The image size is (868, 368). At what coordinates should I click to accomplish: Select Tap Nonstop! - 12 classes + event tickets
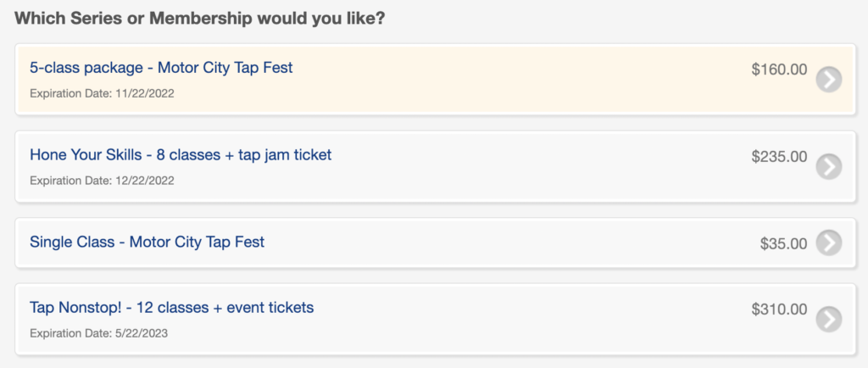(171, 307)
